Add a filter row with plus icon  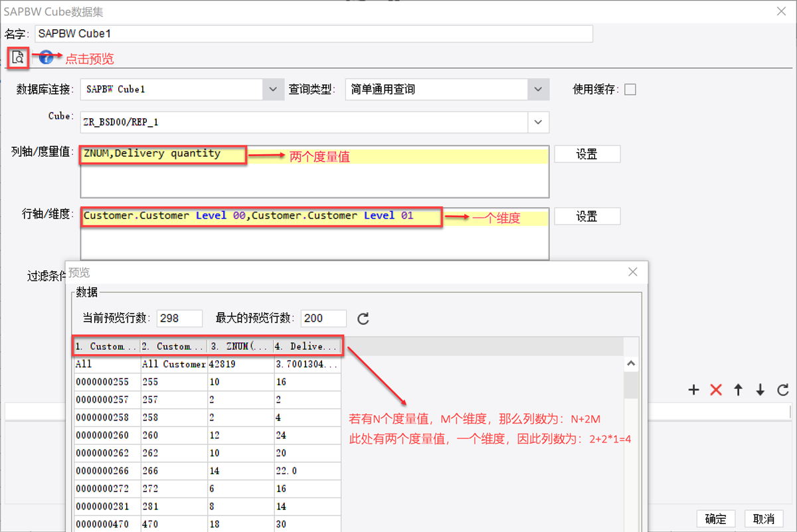tap(694, 390)
